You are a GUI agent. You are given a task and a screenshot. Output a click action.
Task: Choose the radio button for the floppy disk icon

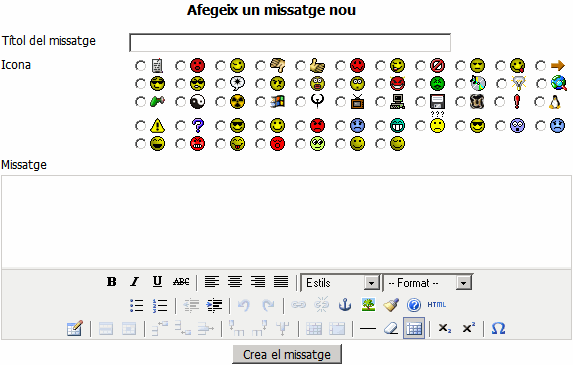[x=420, y=102]
